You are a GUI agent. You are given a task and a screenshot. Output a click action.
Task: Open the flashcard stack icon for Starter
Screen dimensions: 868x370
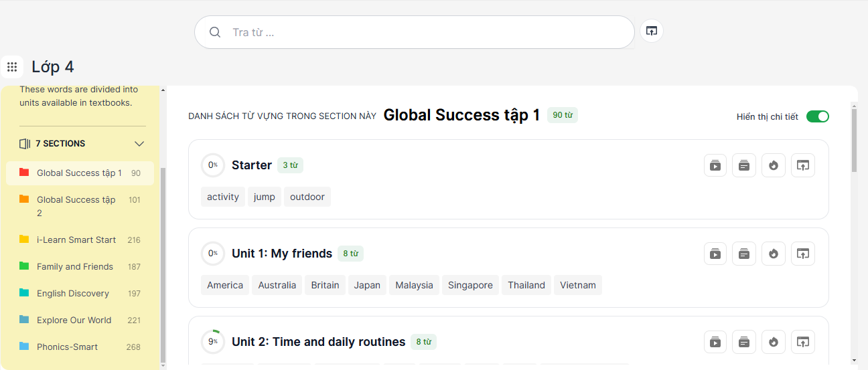pyautogui.click(x=744, y=165)
